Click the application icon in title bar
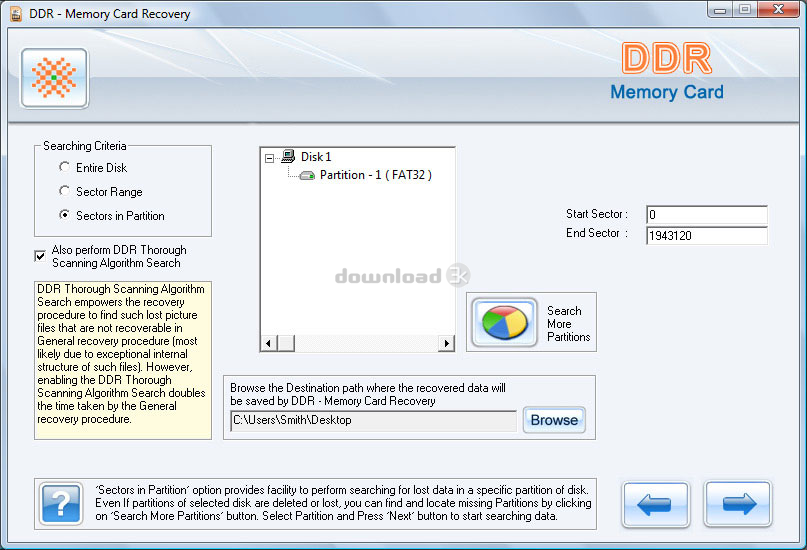Viewport: 807px width, 550px height. pyautogui.click(x=16, y=14)
